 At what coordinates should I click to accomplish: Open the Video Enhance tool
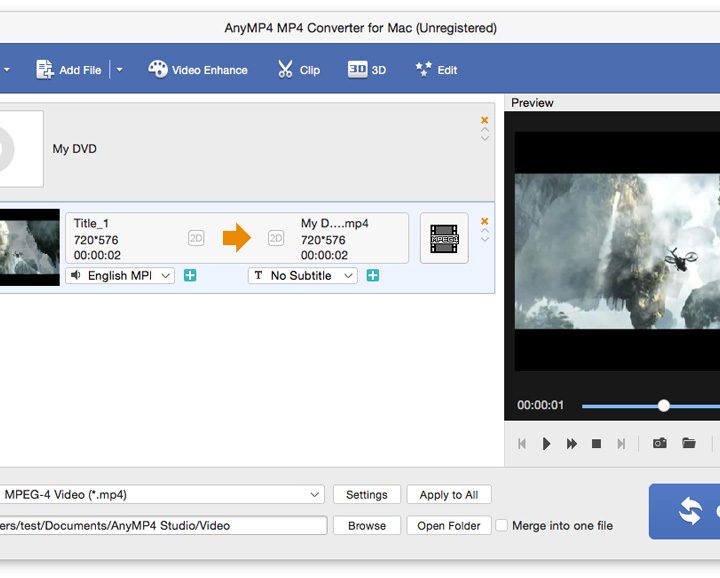click(x=198, y=70)
